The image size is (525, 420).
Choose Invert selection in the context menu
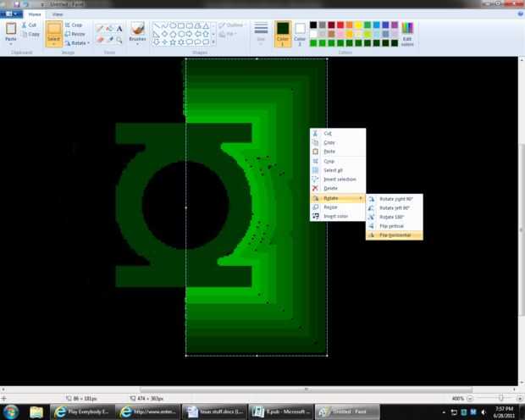(x=338, y=180)
